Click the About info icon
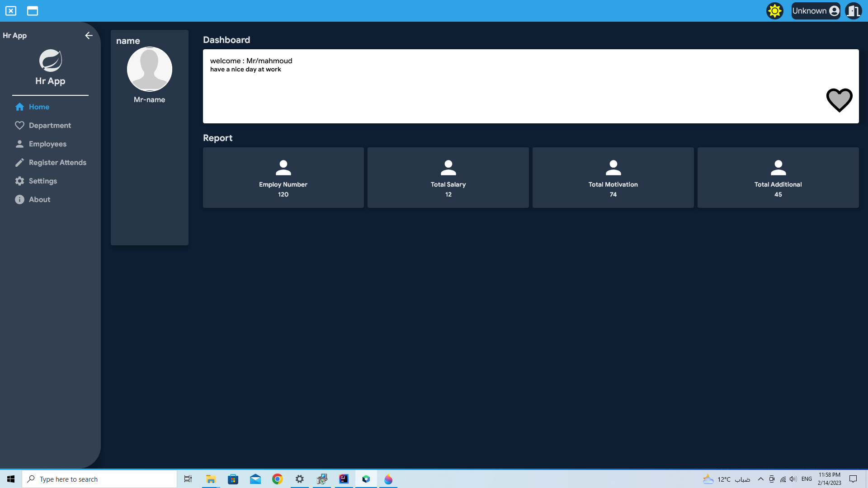The width and height of the screenshot is (868, 488). (19, 199)
